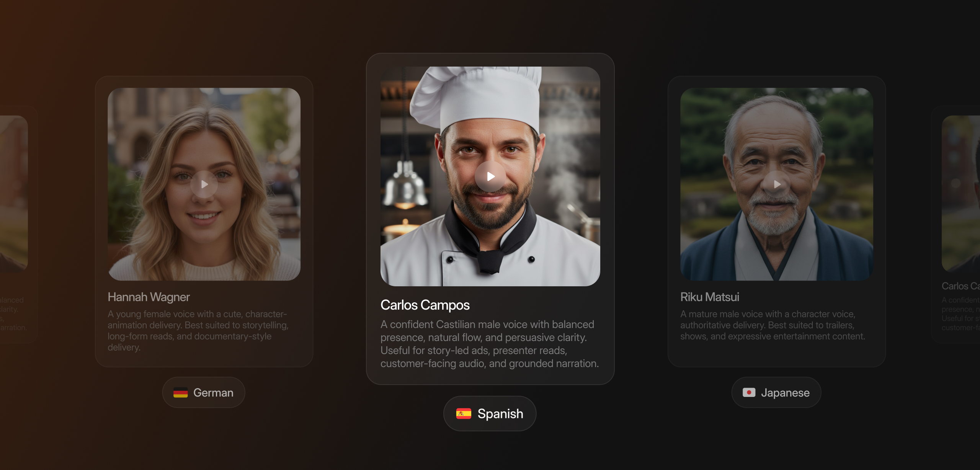
Task: Click the Hannah Wagner name heading
Action: (149, 297)
